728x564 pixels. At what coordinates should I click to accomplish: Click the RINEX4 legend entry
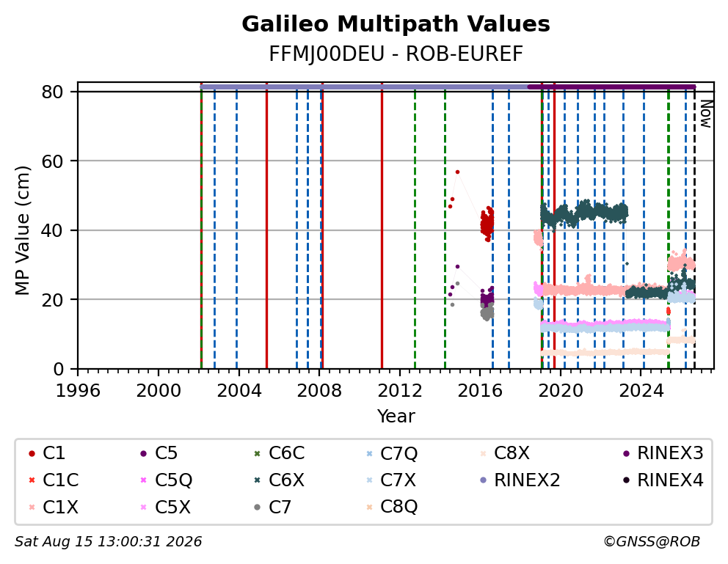tap(663, 480)
